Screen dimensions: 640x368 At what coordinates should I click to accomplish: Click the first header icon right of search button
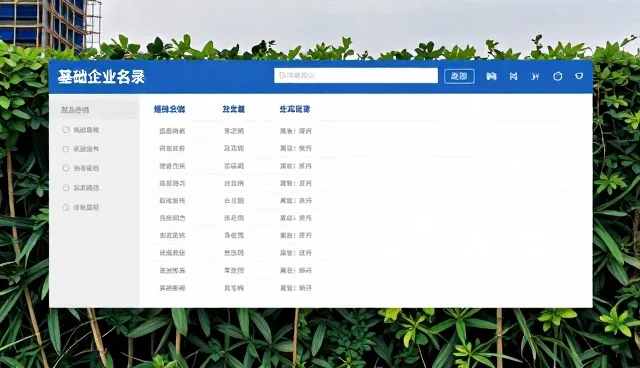pyautogui.click(x=491, y=76)
